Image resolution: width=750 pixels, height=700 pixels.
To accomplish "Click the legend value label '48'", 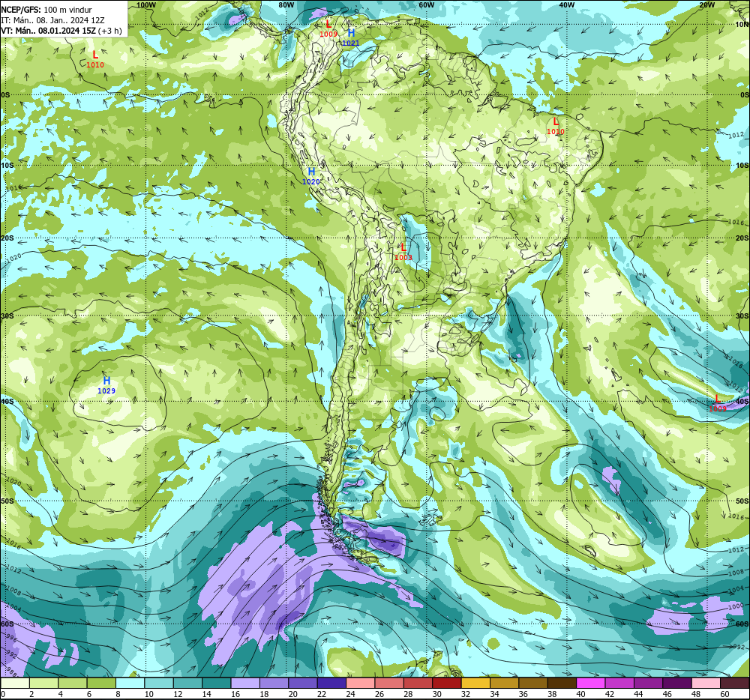I will click(x=697, y=694).
